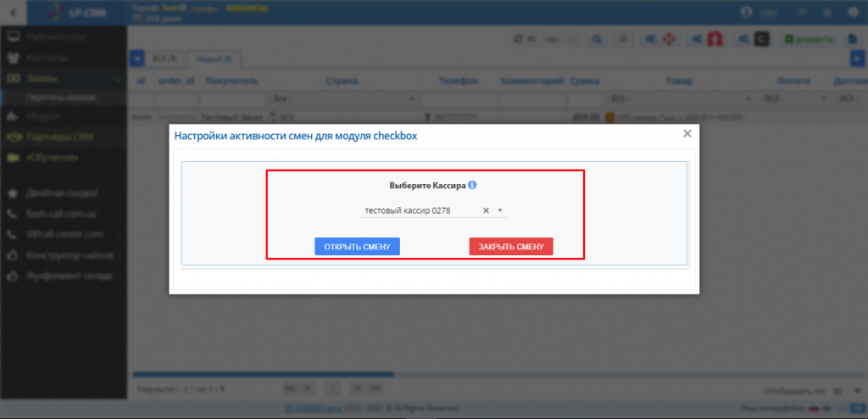
Task: Open the notifications bell icon
Action: 827,12
